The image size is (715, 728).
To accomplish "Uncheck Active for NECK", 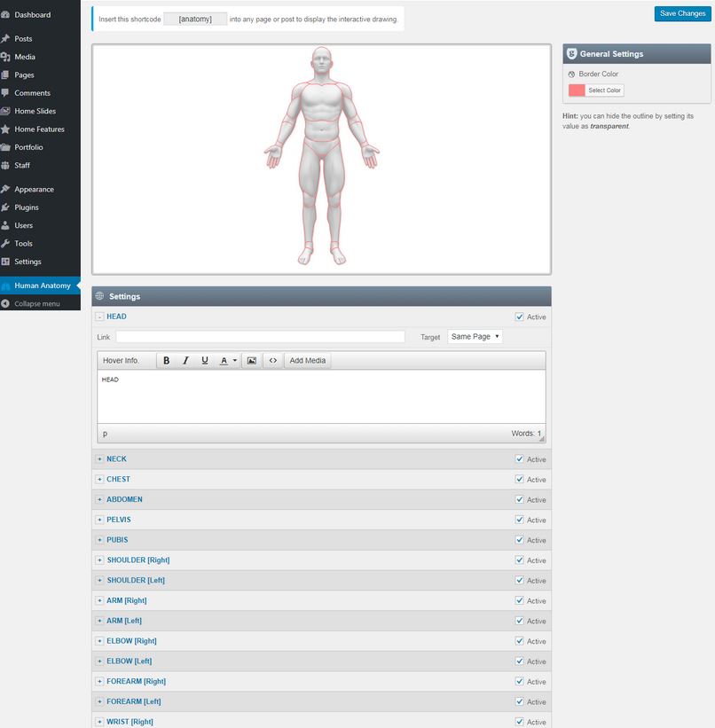I will click(x=520, y=458).
